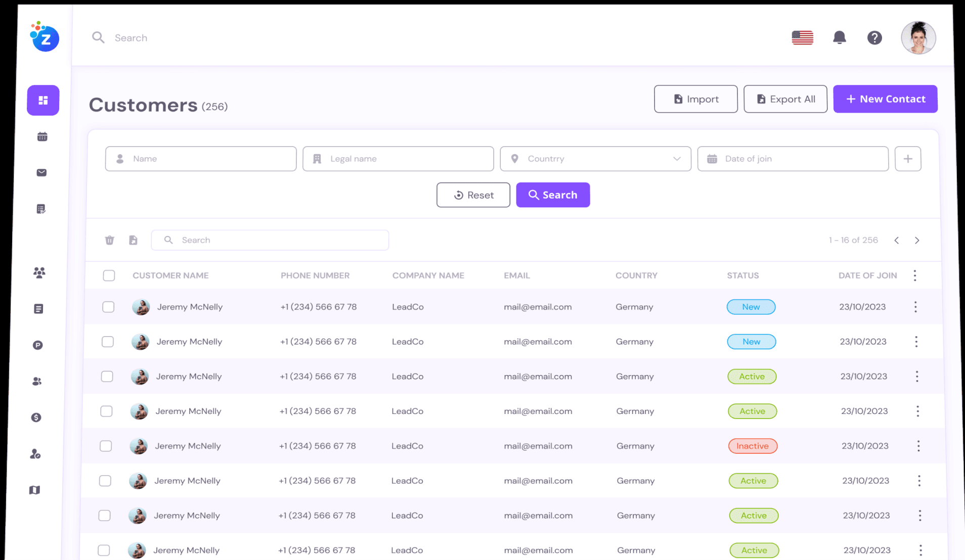Sort by STATUS column header

click(x=743, y=275)
